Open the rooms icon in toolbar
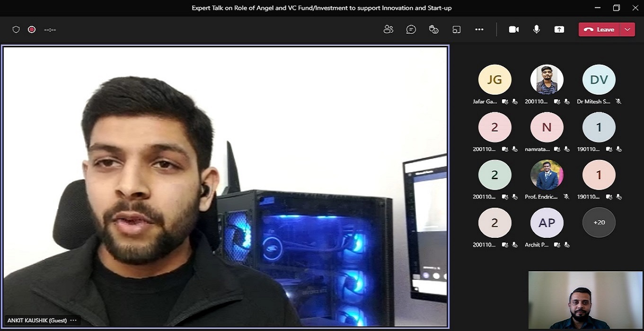The width and height of the screenshot is (644, 331). point(457,29)
